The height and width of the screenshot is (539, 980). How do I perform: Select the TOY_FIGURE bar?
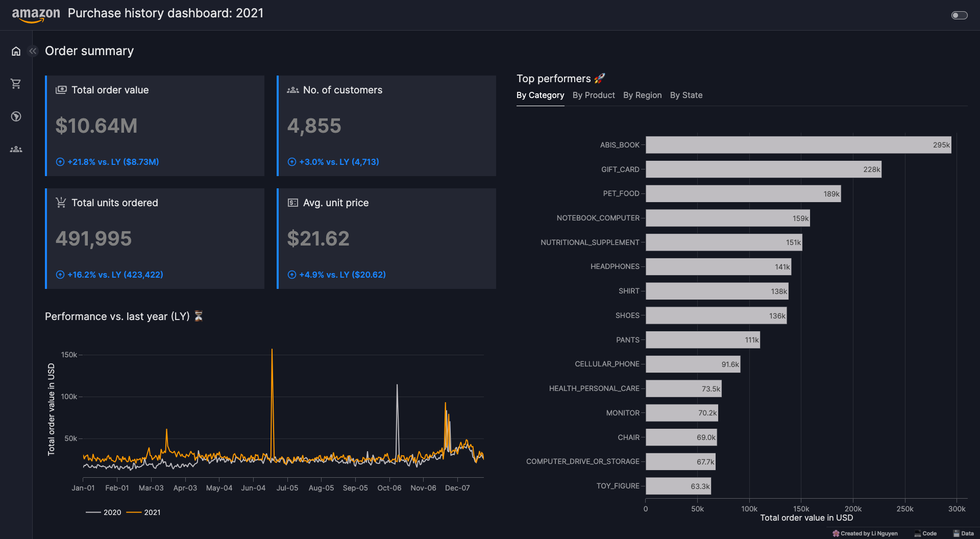click(x=678, y=486)
